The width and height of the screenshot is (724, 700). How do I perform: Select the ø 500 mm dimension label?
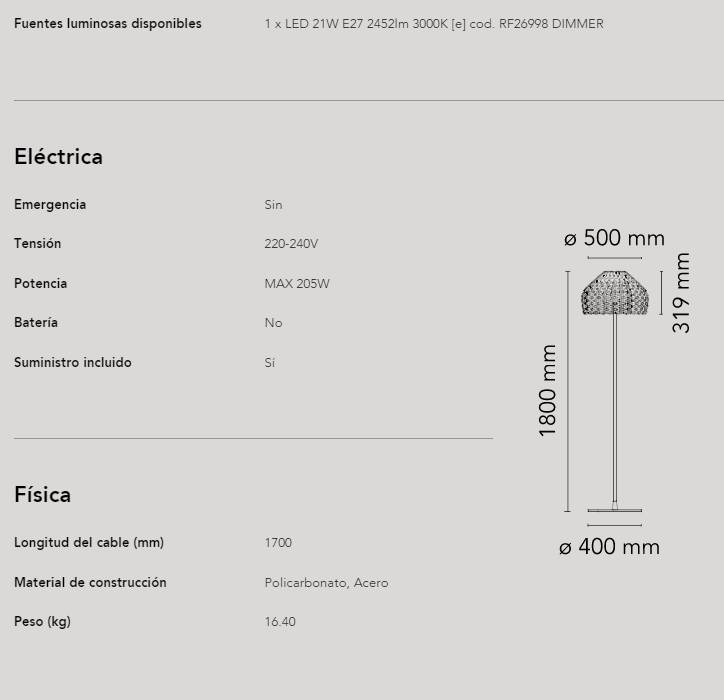[614, 238]
